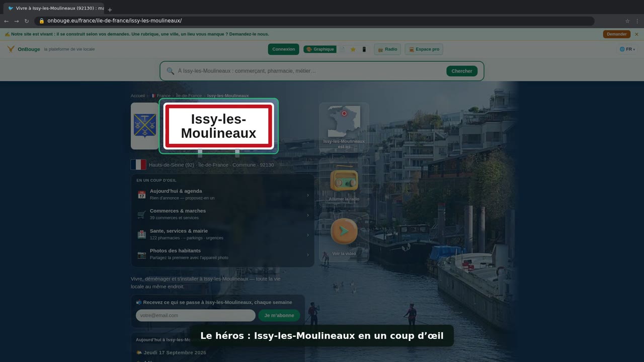Click 'Jeudi 17 Septembre 2026' text
Viewport: 644px width, 362px height.
coord(175,352)
